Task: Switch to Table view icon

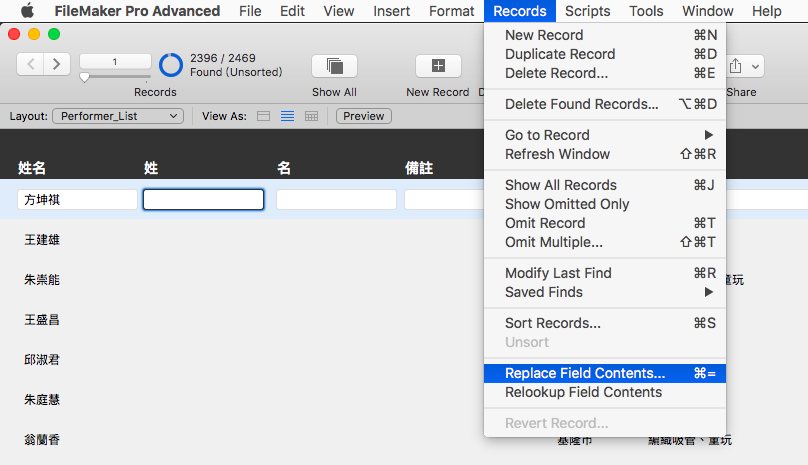Action: pyautogui.click(x=311, y=116)
